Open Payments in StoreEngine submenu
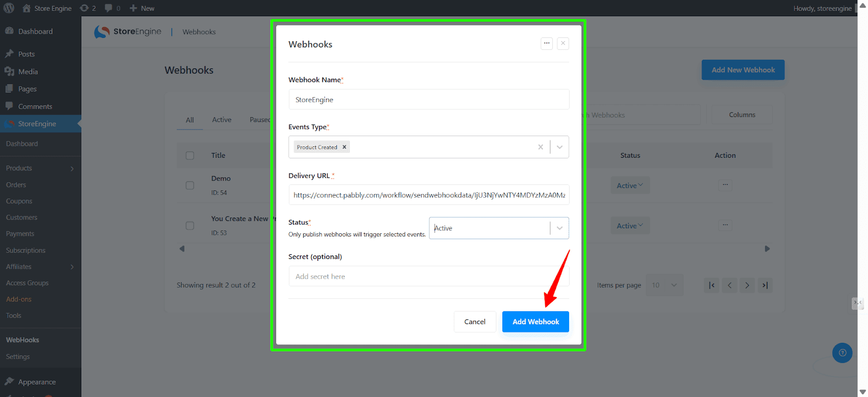This screenshot has width=868, height=397. pyautogui.click(x=20, y=234)
